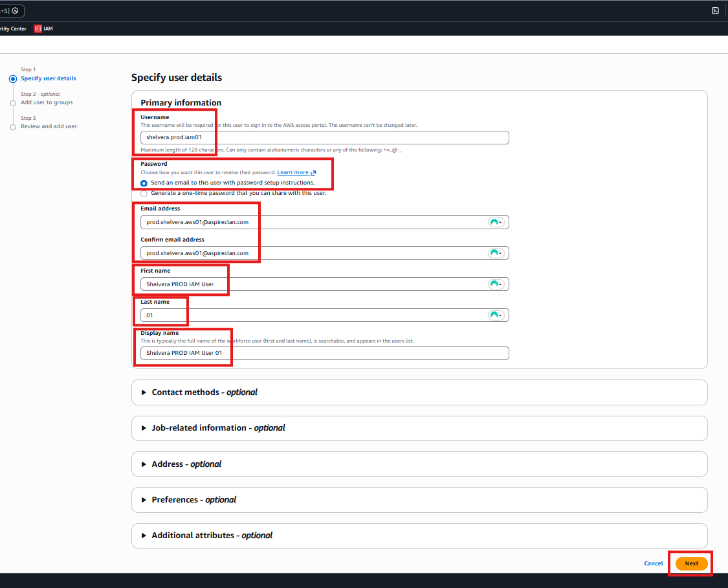The width and height of the screenshot is (728, 588).
Task: Open password manager icon in First name field
Action: click(x=496, y=284)
